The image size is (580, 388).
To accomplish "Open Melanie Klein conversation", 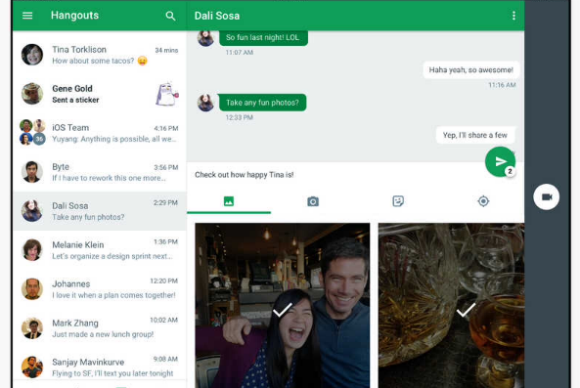I will pos(100,250).
